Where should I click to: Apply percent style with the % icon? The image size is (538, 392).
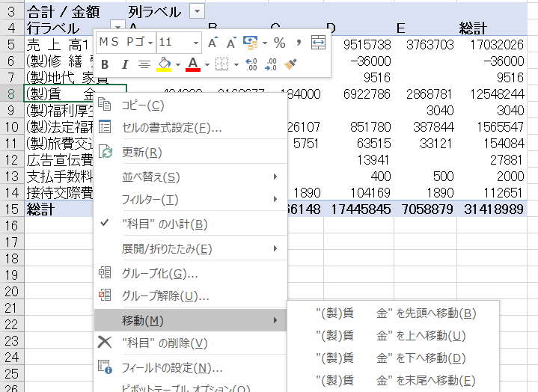279,42
